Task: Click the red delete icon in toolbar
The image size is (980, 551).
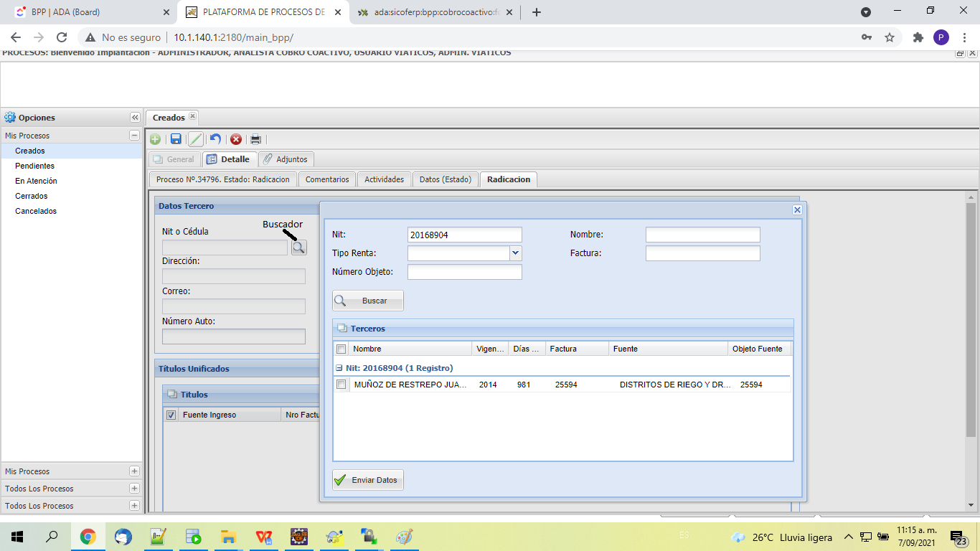Action: tap(235, 139)
